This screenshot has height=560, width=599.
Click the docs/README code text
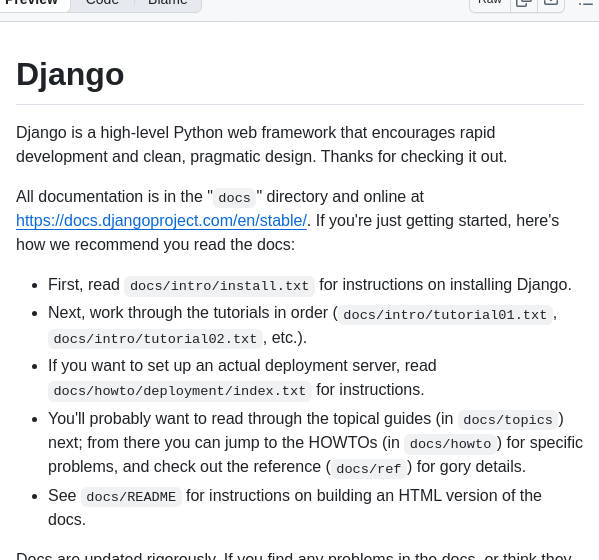click(131, 497)
